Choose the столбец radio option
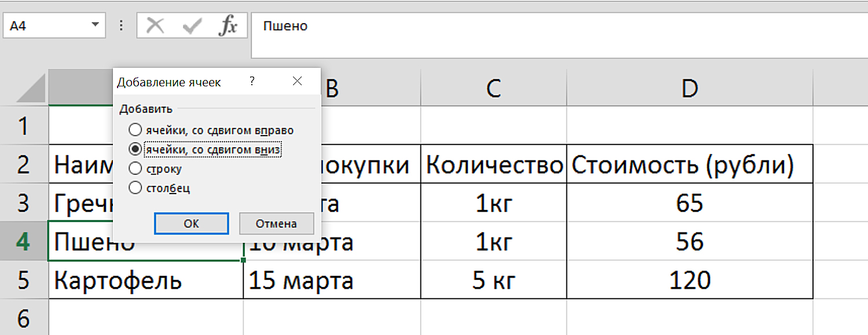Viewport: 868px width, 335px height. [x=159, y=188]
